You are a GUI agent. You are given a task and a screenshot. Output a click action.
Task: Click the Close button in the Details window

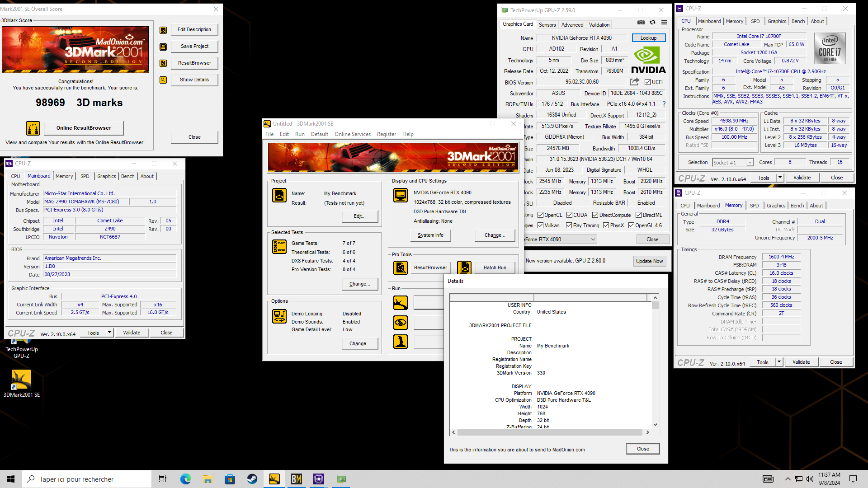pyautogui.click(x=643, y=449)
